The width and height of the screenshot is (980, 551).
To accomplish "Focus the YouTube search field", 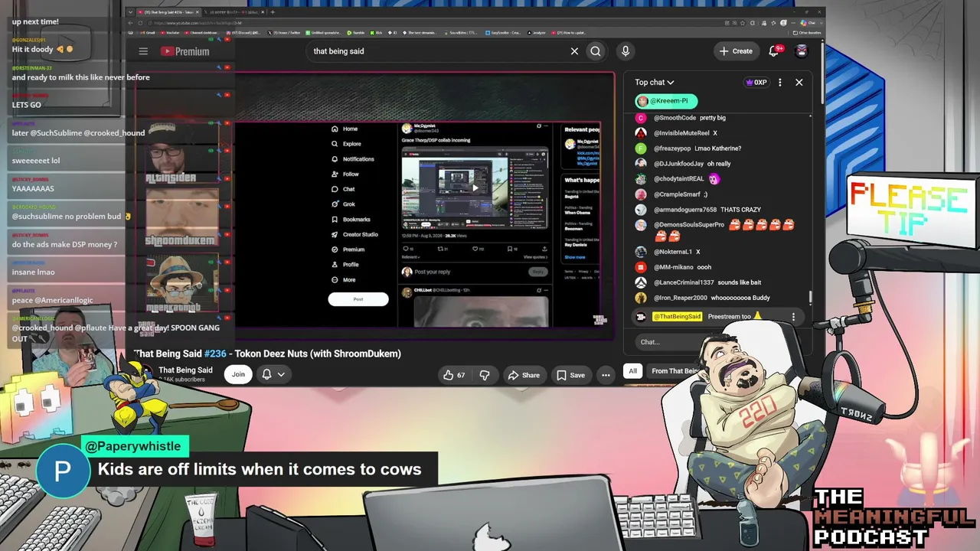I will pyautogui.click(x=436, y=51).
